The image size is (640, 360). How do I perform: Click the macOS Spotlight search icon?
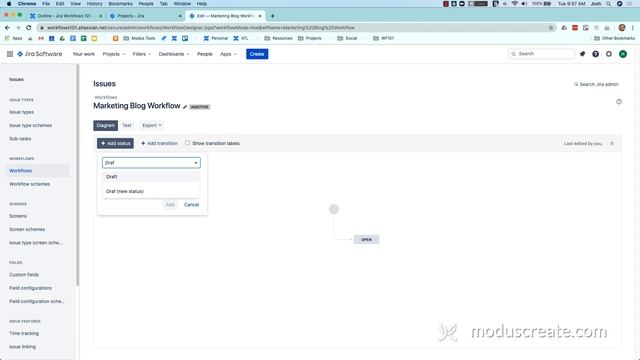coord(609,4)
